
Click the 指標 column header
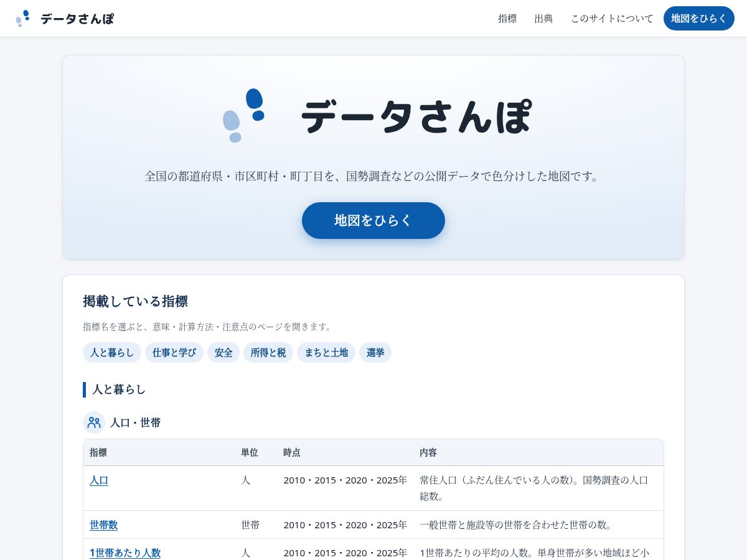tap(98, 452)
